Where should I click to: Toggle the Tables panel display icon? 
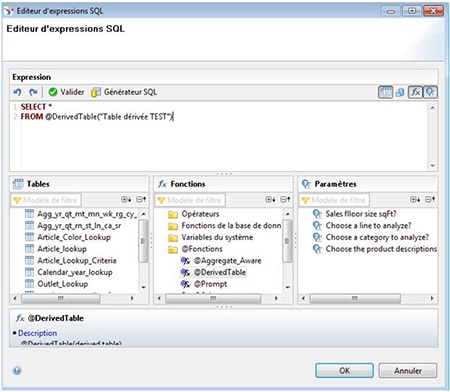385,92
